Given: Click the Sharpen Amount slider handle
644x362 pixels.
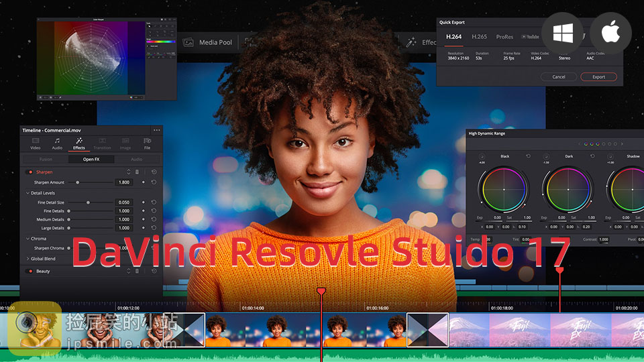Looking at the screenshot, I should click(x=78, y=182).
